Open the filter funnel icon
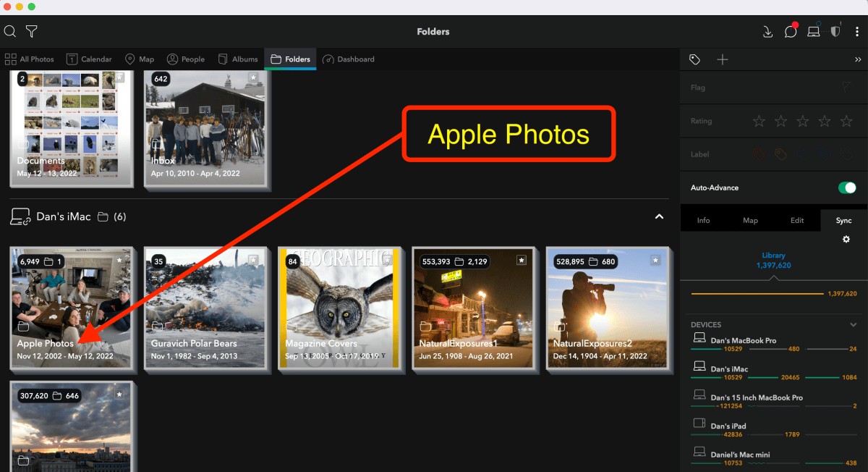This screenshot has width=868, height=472. tap(32, 31)
